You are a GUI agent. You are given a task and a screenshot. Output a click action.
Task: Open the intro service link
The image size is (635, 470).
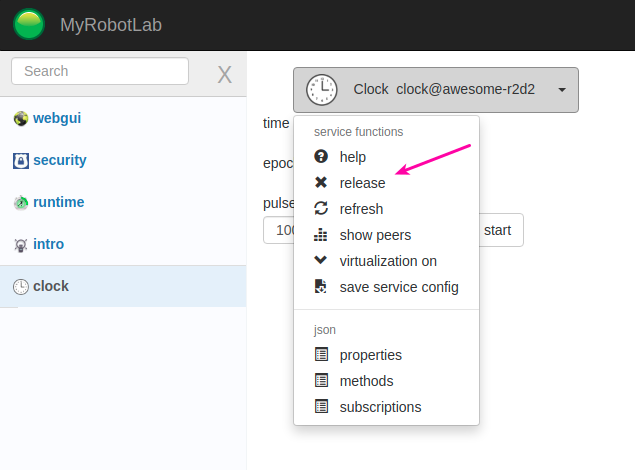point(49,244)
